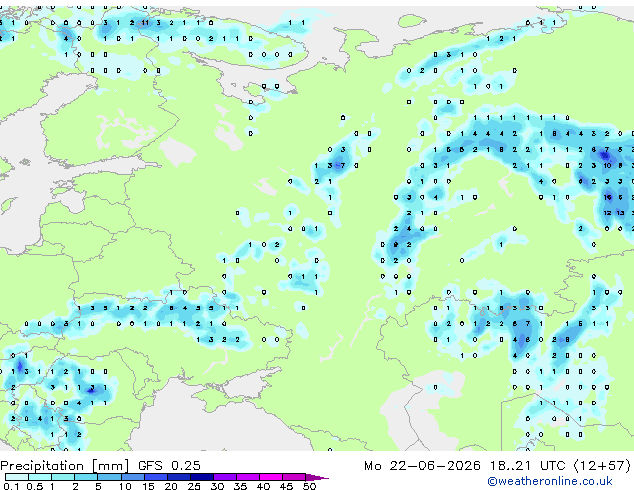Click the legend label '50'

(x=309, y=486)
